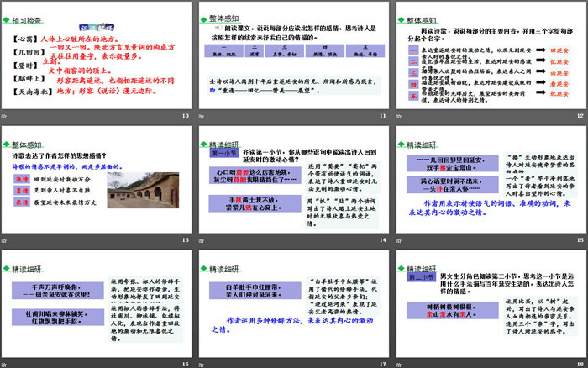Select slide 18 labeled 第二小节
The image size is (588, 368).
pyautogui.click(x=491, y=304)
